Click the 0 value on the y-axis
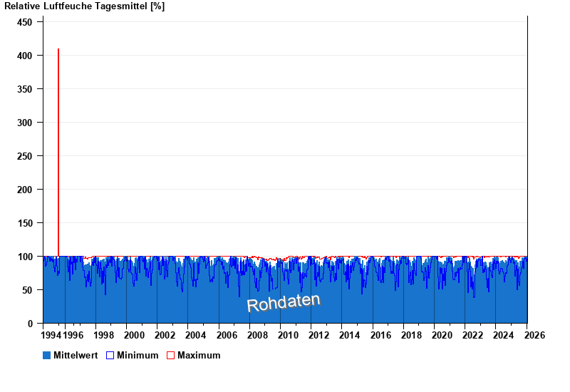Image resolution: width=570 pixels, height=392 pixels. 29,324
